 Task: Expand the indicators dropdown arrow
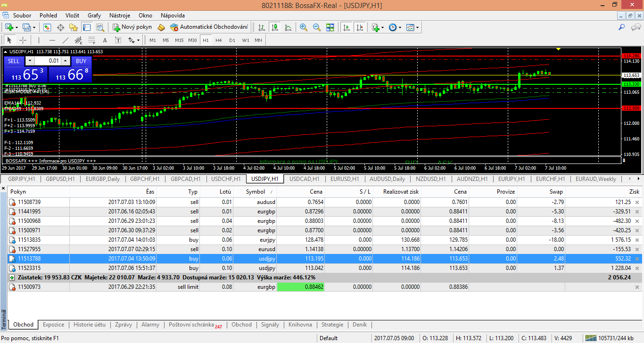click(382, 27)
